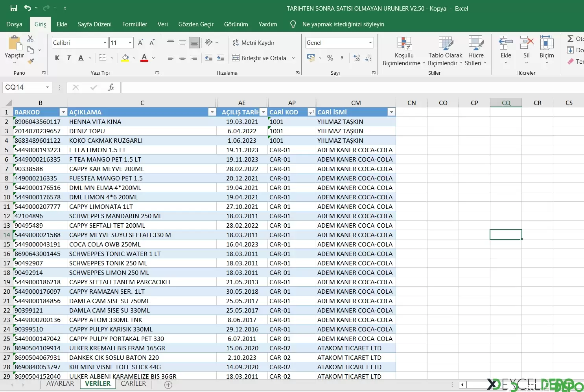The image size is (584, 392).
Task: Decrease decimal places
Action: point(368,58)
